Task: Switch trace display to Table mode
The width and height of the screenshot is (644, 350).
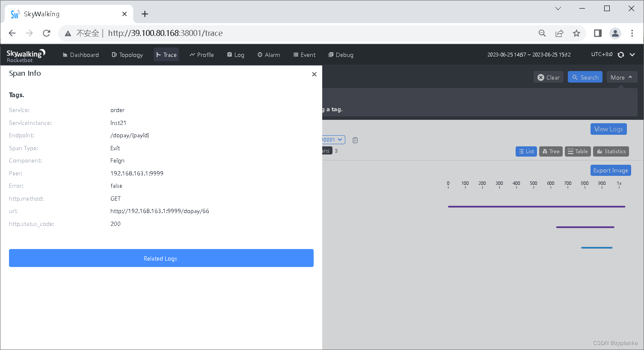Action: [x=578, y=151]
